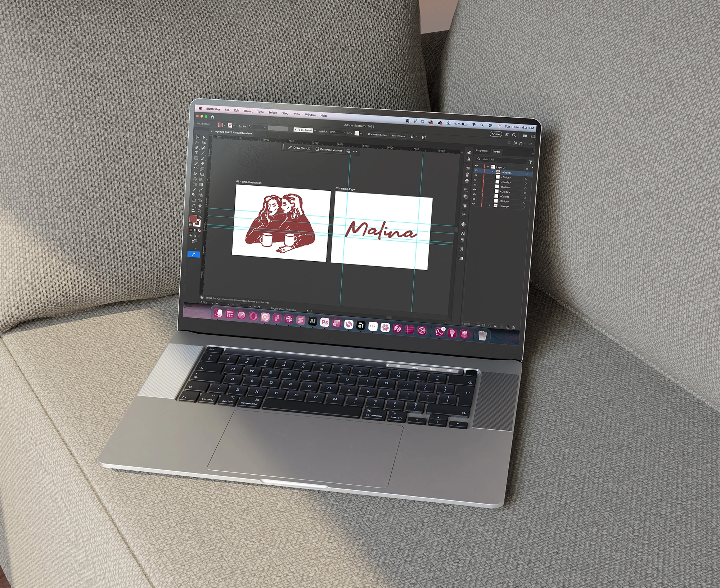Click the Document Setup button
This screenshot has height=588, width=720.
tap(377, 135)
